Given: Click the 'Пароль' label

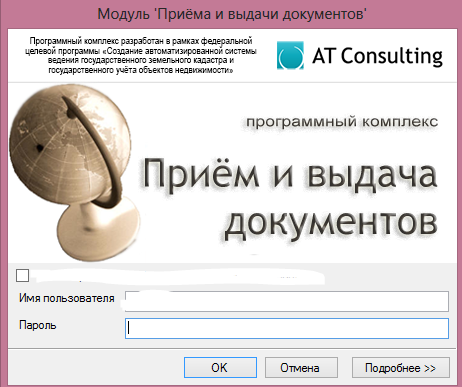Looking at the screenshot, I should [38, 325].
